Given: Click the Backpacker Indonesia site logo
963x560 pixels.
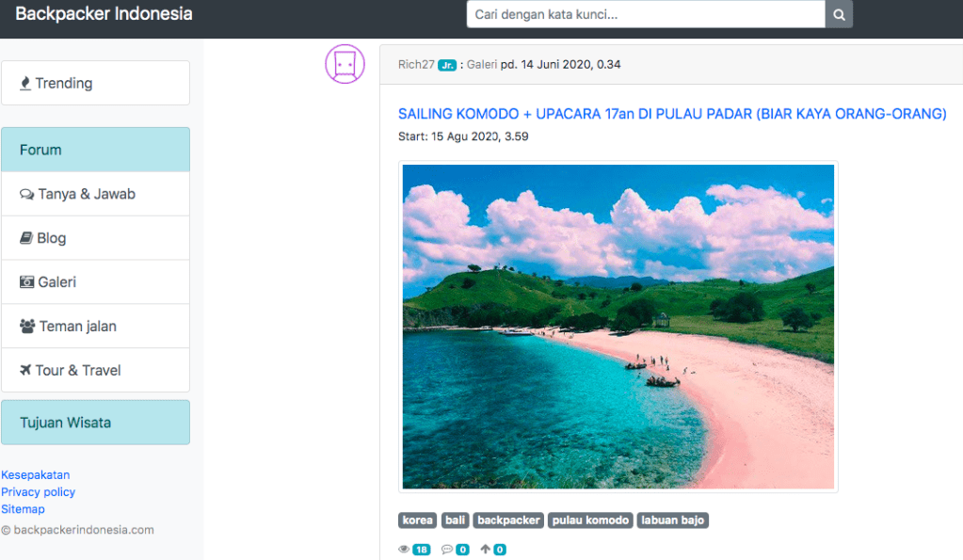Looking at the screenshot, I should point(104,14).
